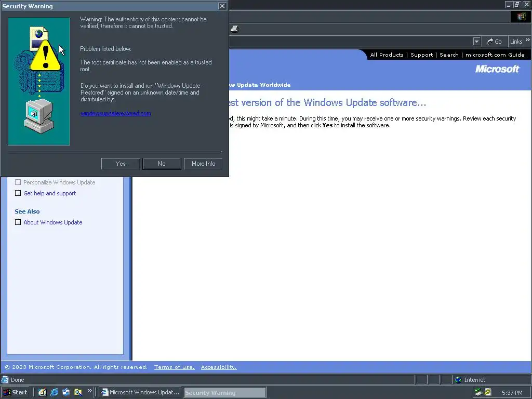
Task: Open Get help and support link
Action: (49, 193)
